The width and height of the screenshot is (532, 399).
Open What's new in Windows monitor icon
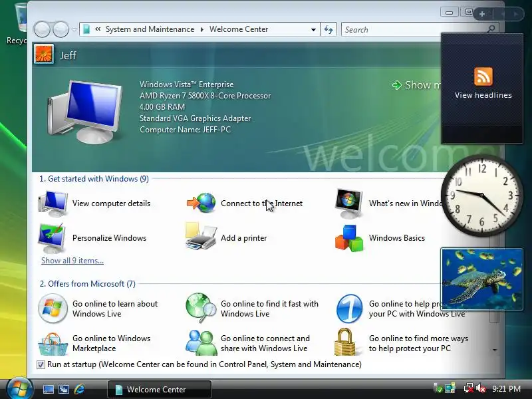pyautogui.click(x=348, y=203)
